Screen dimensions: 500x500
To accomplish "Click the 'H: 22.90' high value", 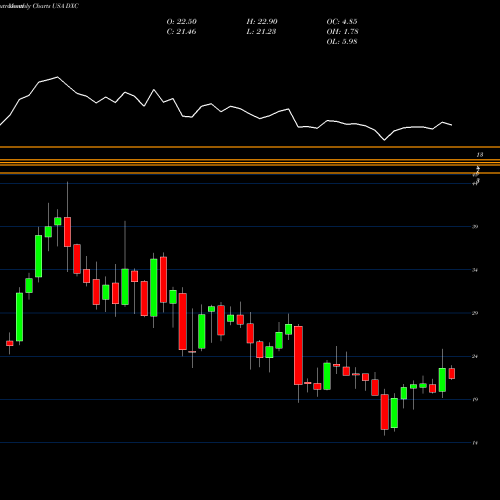I will tap(262, 22).
